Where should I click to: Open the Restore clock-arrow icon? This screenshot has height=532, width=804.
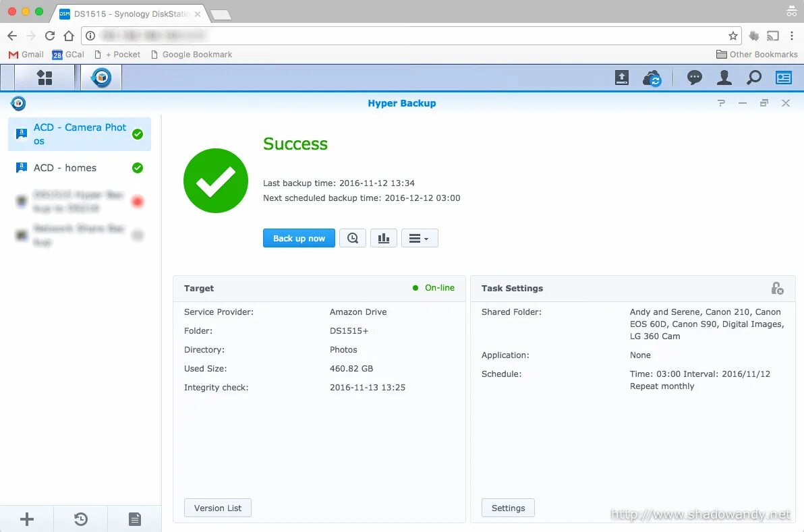click(x=80, y=519)
